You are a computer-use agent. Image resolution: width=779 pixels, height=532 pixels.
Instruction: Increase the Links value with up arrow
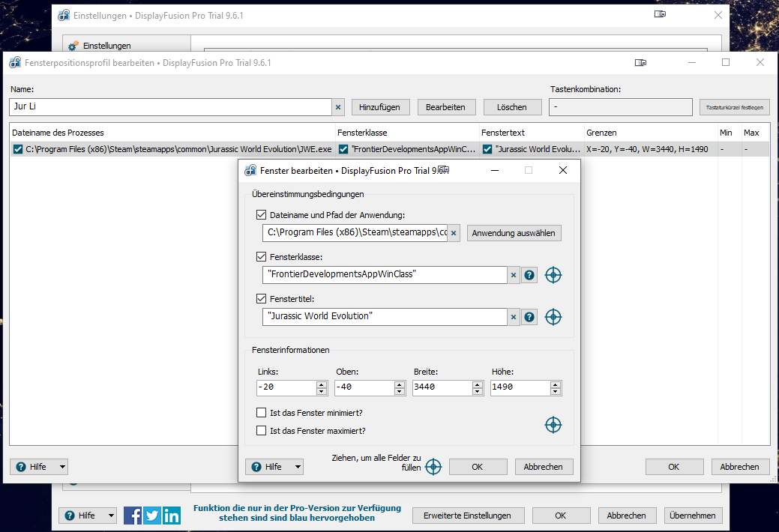[x=322, y=384]
